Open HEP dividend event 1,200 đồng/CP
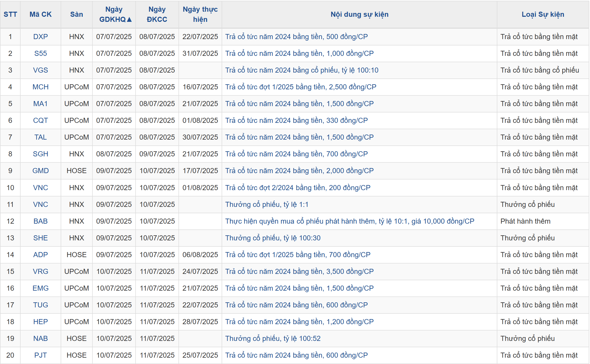The image size is (590, 364). [x=300, y=322]
